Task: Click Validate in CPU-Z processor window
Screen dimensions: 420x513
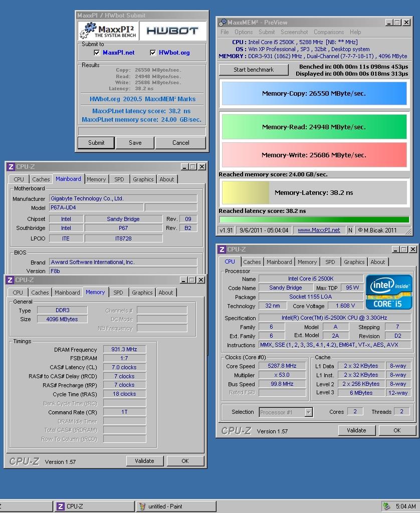Action: 356,430
